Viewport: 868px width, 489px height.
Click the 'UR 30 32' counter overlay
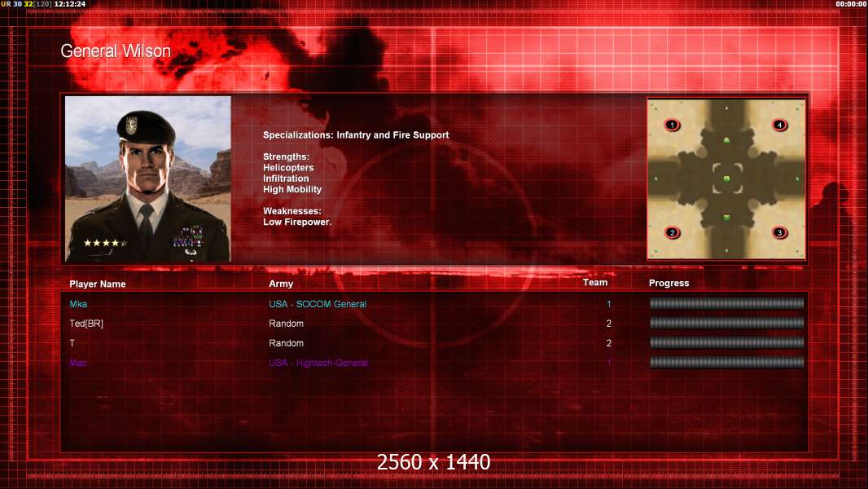[16, 4]
